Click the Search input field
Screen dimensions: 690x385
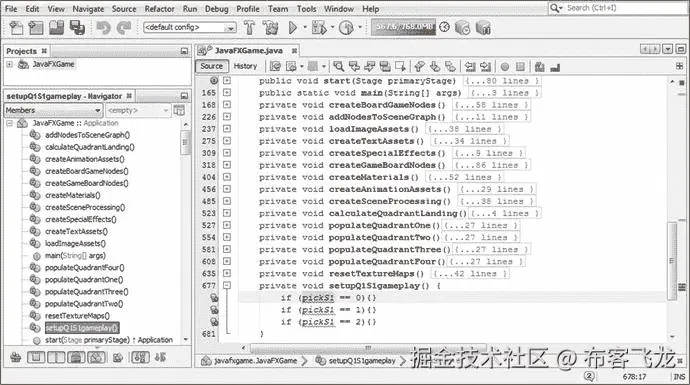click(x=617, y=8)
